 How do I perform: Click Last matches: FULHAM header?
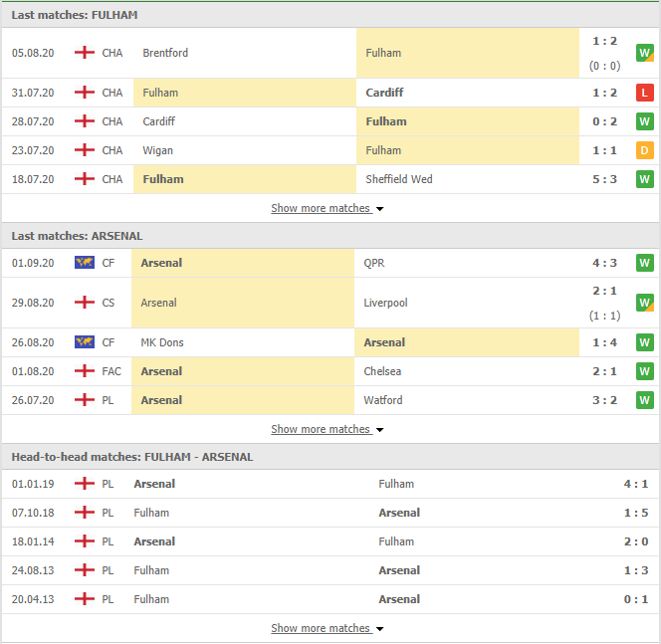click(75, 15)
